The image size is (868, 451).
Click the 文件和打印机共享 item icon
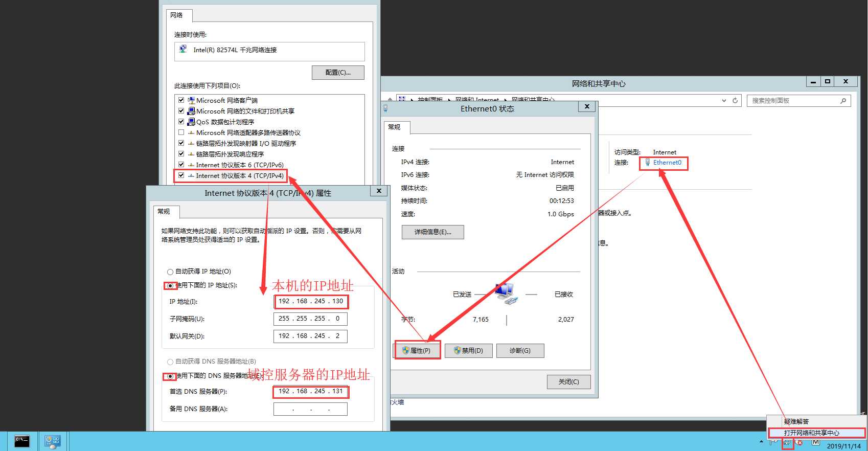pos(191,111)
